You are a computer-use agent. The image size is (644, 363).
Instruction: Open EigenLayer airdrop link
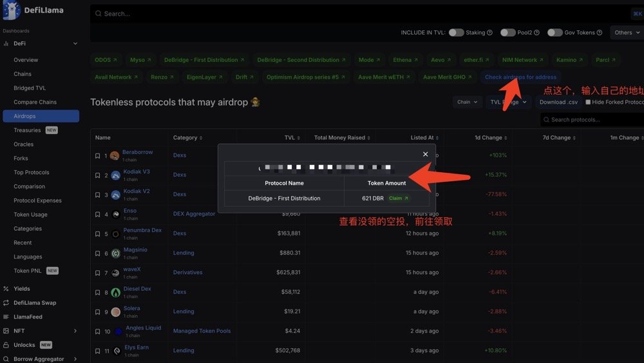[x=205, y=77]
